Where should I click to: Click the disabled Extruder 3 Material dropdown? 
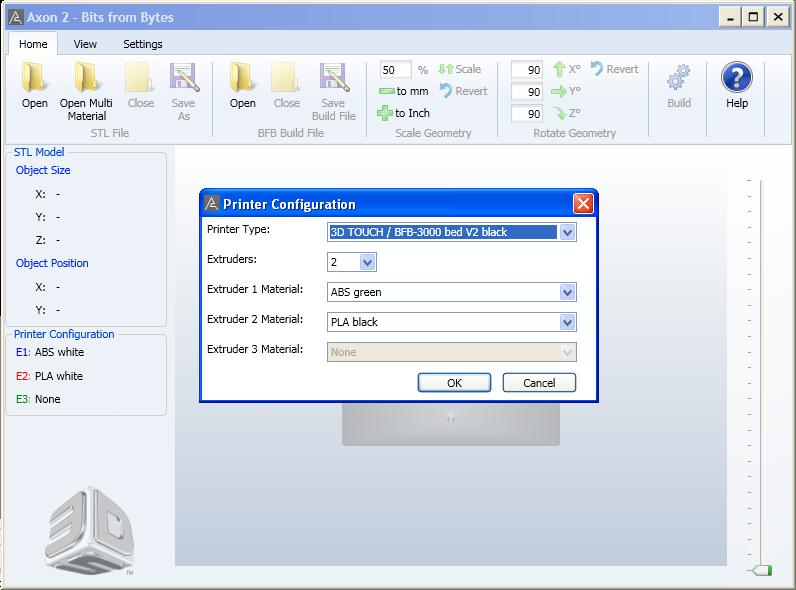[x=451, y=352]
